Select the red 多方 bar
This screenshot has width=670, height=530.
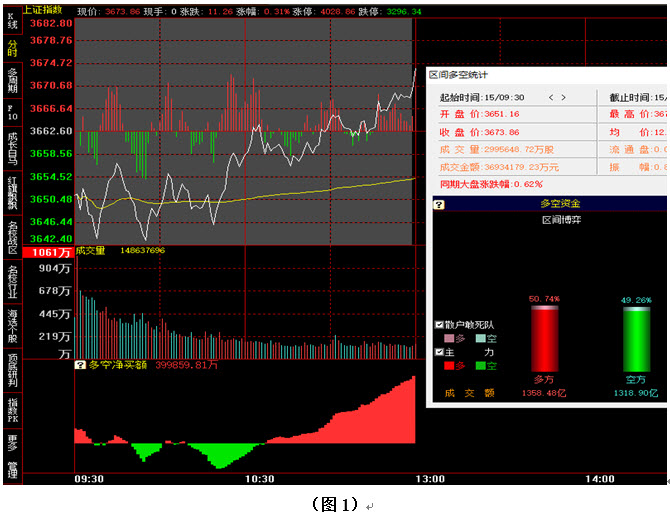pyautogui.click(x=544, y=339)
